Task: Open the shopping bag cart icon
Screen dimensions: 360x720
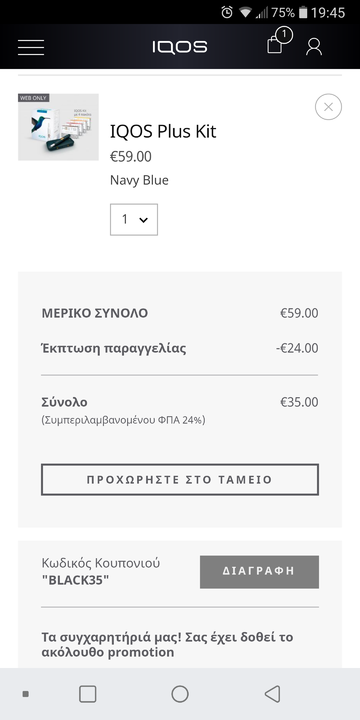Action: (275, 45)
